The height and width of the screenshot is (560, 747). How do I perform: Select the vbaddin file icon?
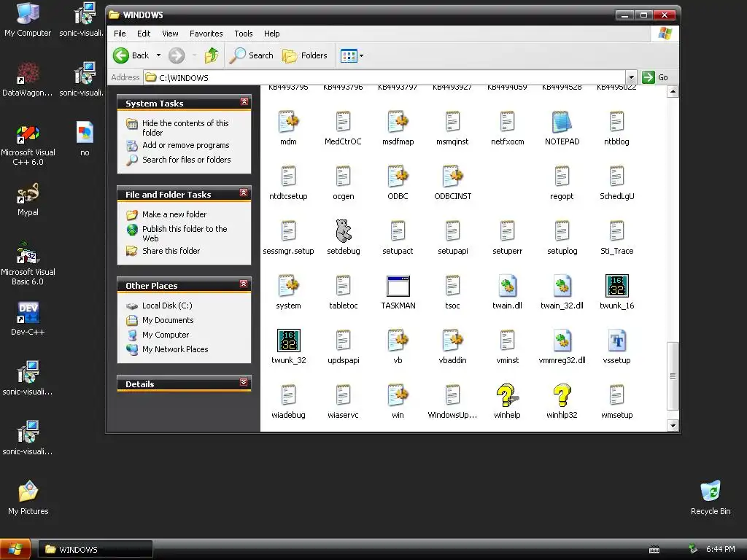click(x=452, y=341)
